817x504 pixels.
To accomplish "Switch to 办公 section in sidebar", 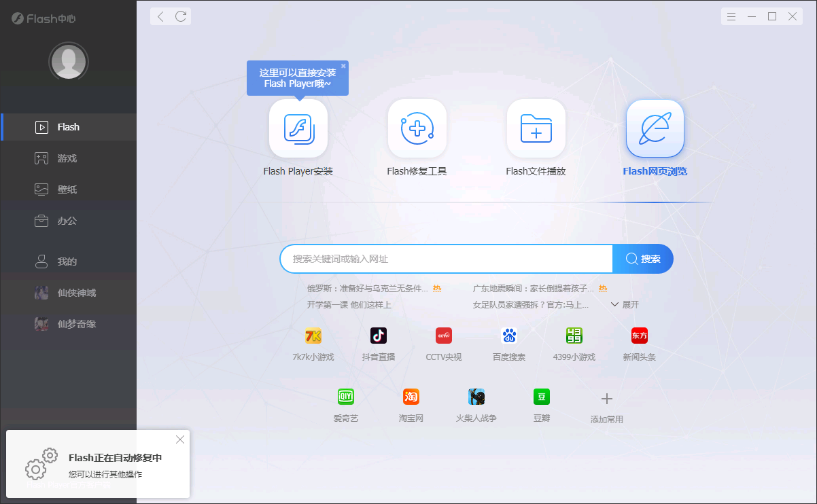I will coord(68,221).
